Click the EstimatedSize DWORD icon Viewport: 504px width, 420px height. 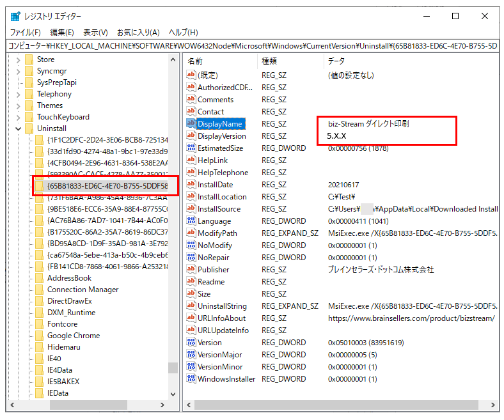[191, 148]
